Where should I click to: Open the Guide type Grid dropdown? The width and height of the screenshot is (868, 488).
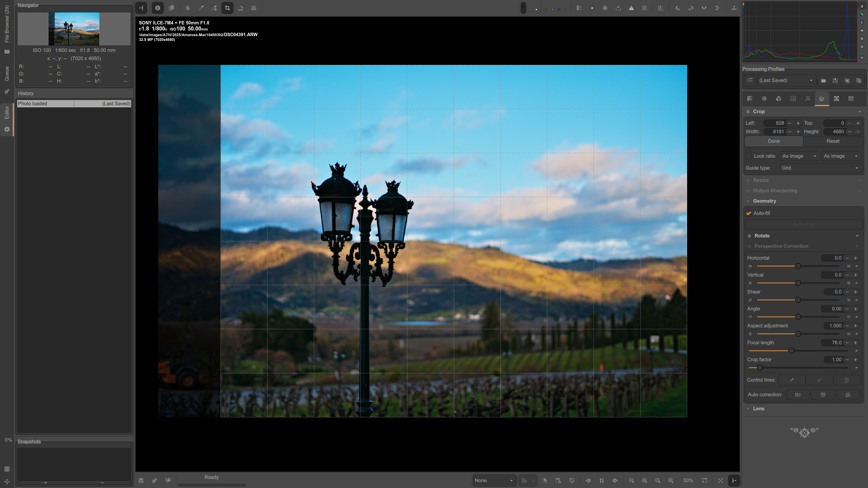click(x=820, y=168)
